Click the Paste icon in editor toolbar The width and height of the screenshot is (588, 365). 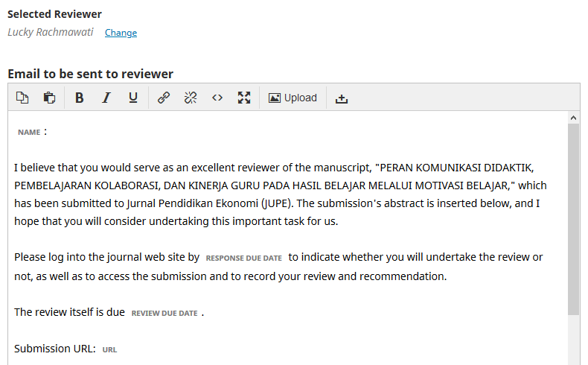(x=49, y=98)
